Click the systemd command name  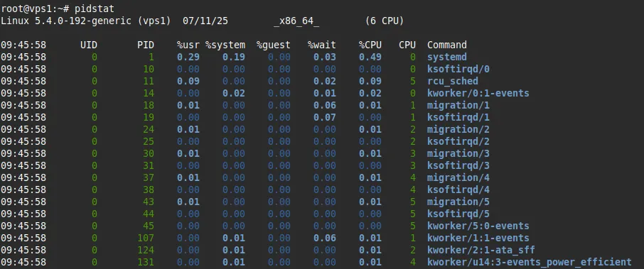(447, 57)
